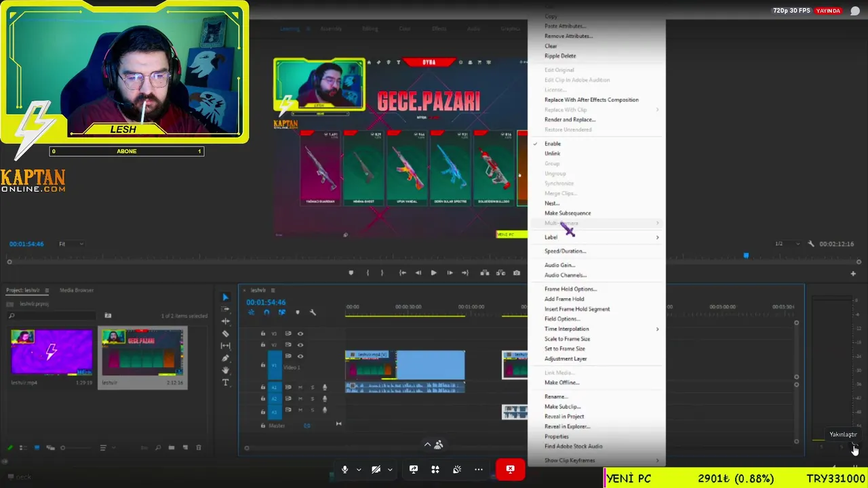Step forward one frame
The width and height of the screenshot is (868, 488).
click(450, 273)
